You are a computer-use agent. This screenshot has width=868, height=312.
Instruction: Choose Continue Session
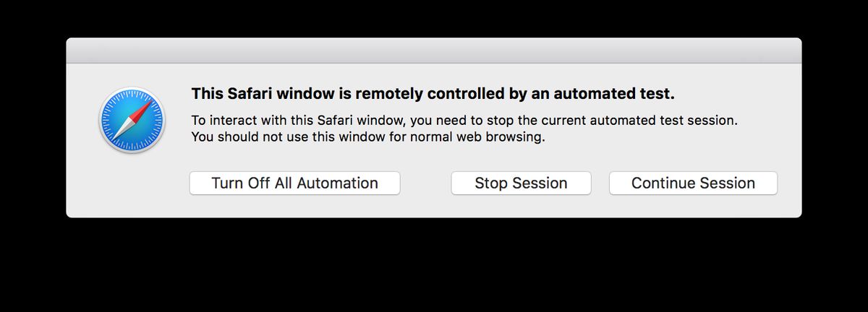click(693, 183)
